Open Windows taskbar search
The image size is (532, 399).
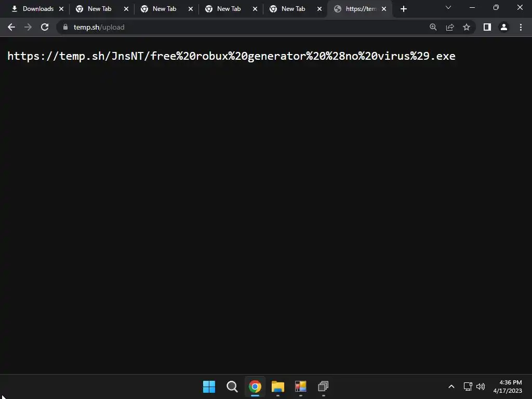(232, 387)
